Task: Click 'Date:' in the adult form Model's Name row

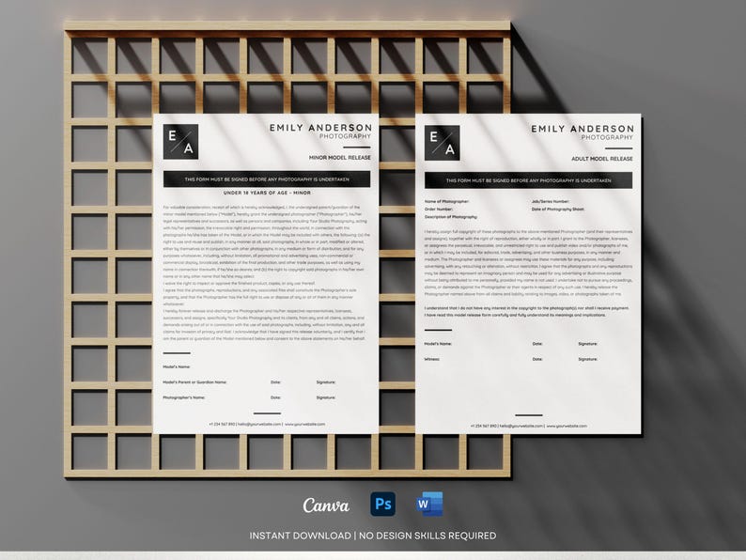Action: click(537, 344)
